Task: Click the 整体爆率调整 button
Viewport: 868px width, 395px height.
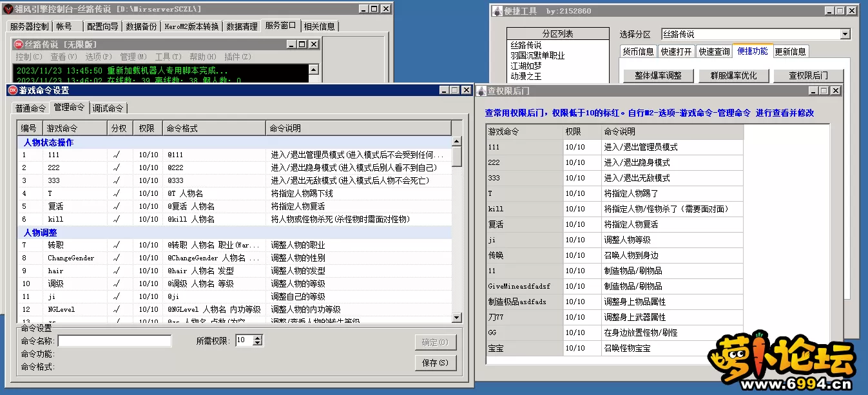Action: [x=659, y=75]
